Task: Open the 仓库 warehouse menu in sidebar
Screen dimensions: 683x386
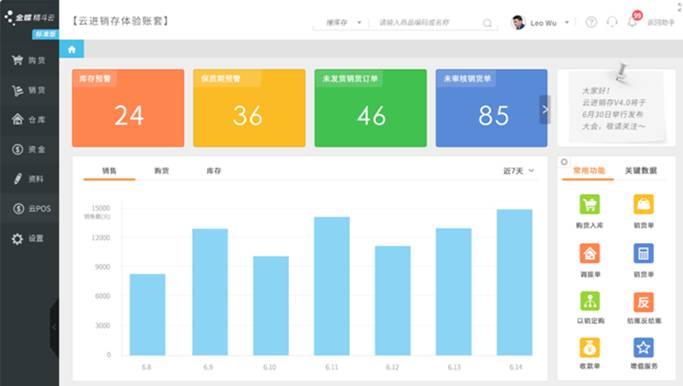Action: click(29, 119)
